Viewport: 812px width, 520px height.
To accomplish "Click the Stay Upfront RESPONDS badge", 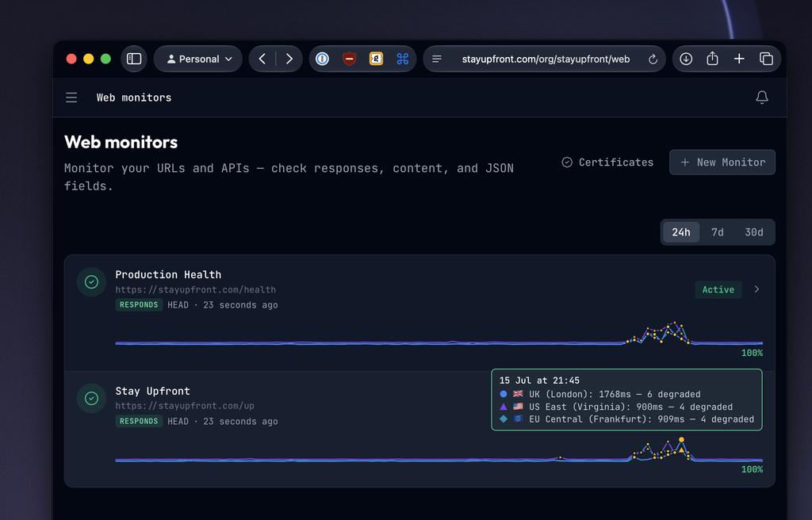I will [x=139, y=421].
